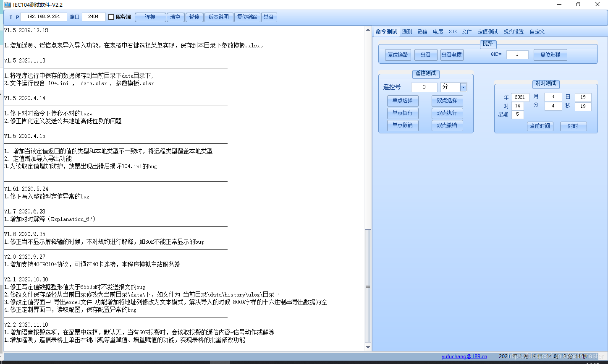Click the 暂停 toolbar button
Viewport: 608px width, 364px height.
[194, 17]
